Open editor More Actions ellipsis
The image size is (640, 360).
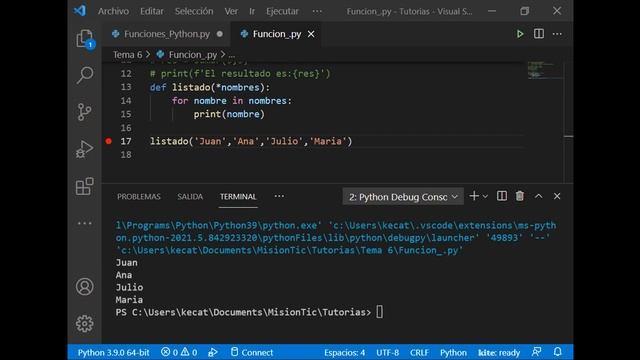coord(557,34)
